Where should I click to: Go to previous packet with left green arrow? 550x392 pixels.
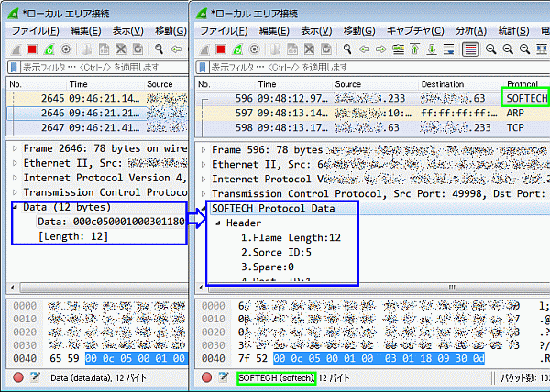click(x=366, y=49)
